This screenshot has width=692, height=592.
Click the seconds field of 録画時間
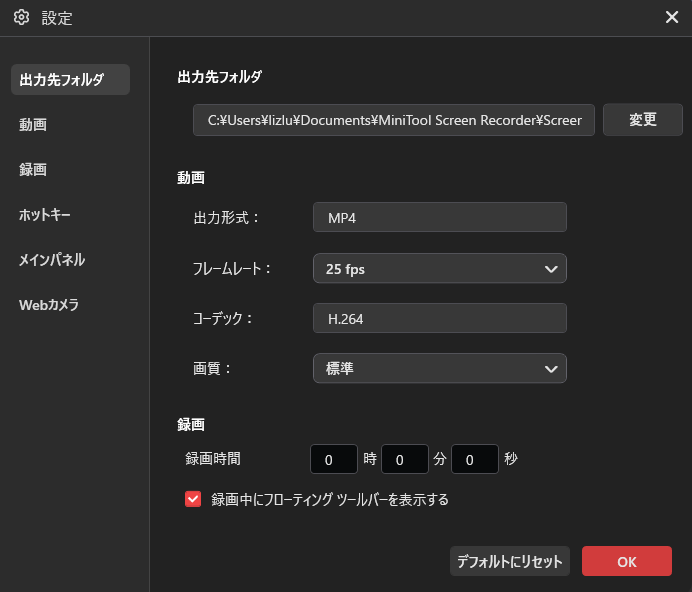(x=475, y=459)
